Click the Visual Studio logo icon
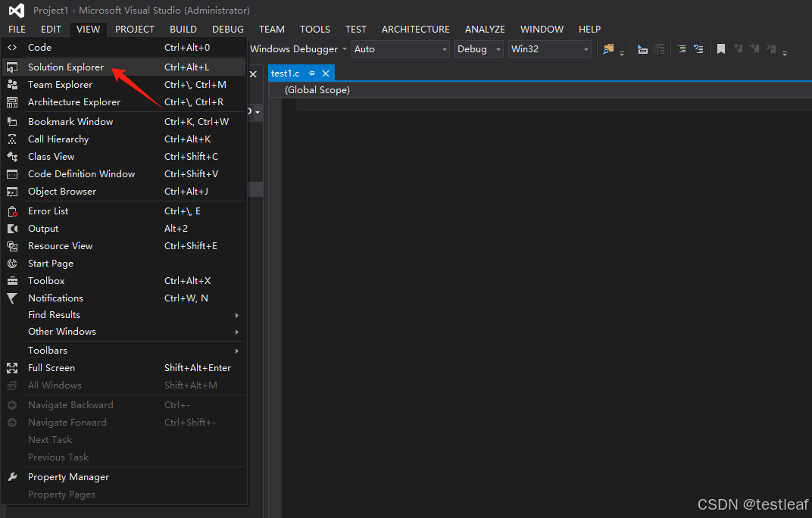812x518 pixels. [17, 10]
